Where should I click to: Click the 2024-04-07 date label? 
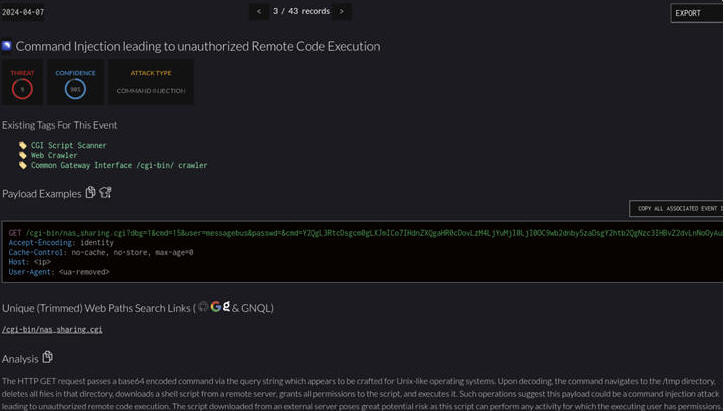23,12
